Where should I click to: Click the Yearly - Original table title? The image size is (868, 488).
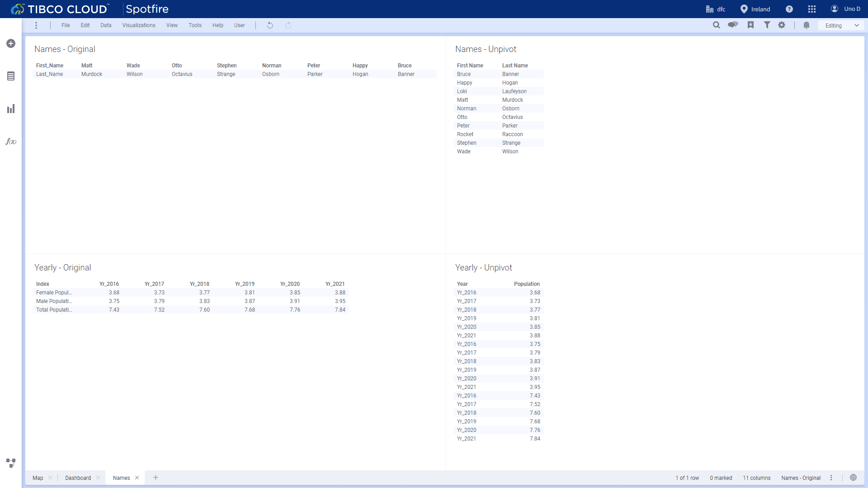[x=62, y=268]
